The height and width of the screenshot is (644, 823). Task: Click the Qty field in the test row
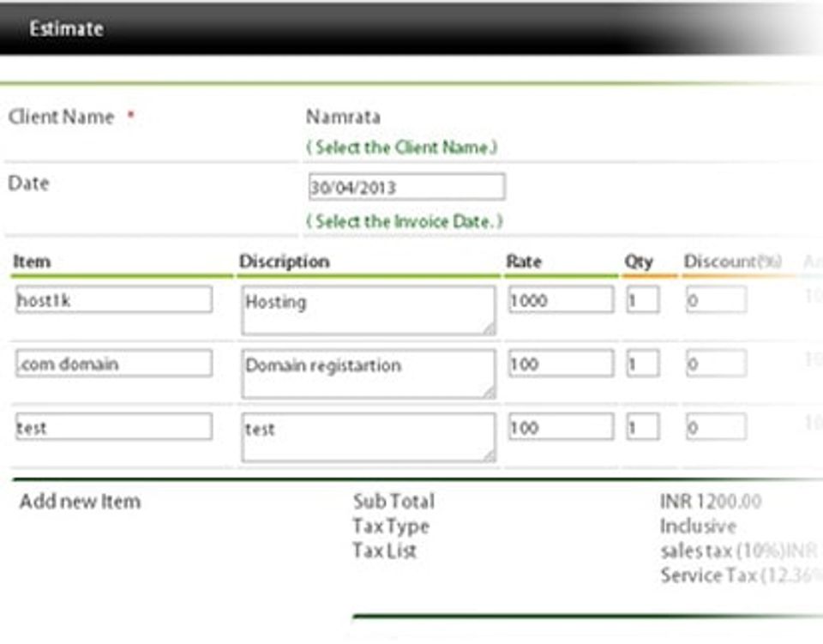click(643, 427)
